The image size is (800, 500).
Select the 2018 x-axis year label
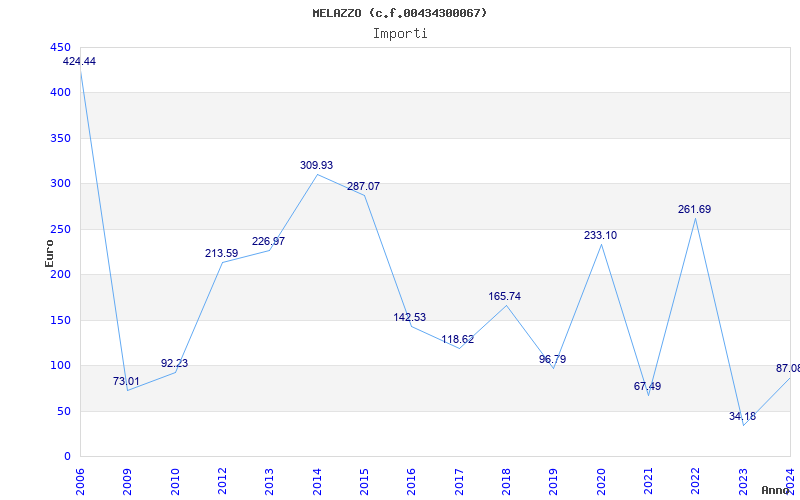point(506,481)
